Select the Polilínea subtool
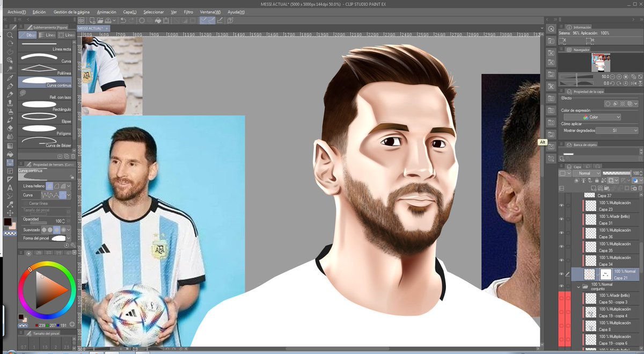Image resolution: width=644 pixels, height=354 pixels. 46,70
